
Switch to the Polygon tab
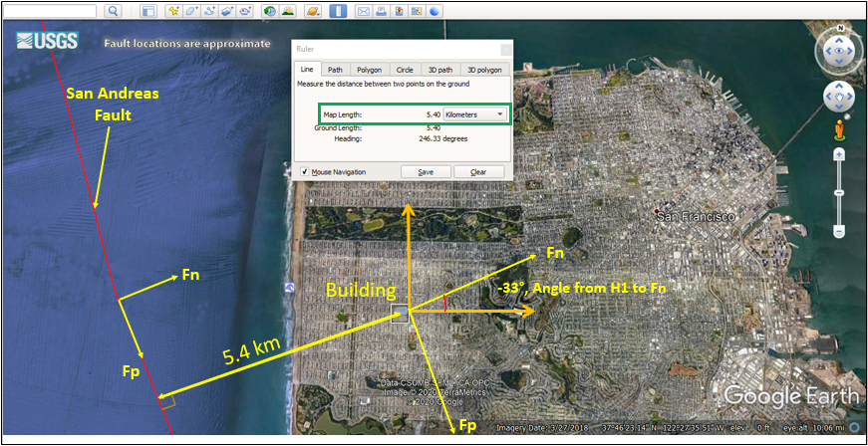click(x=369, y=70)
